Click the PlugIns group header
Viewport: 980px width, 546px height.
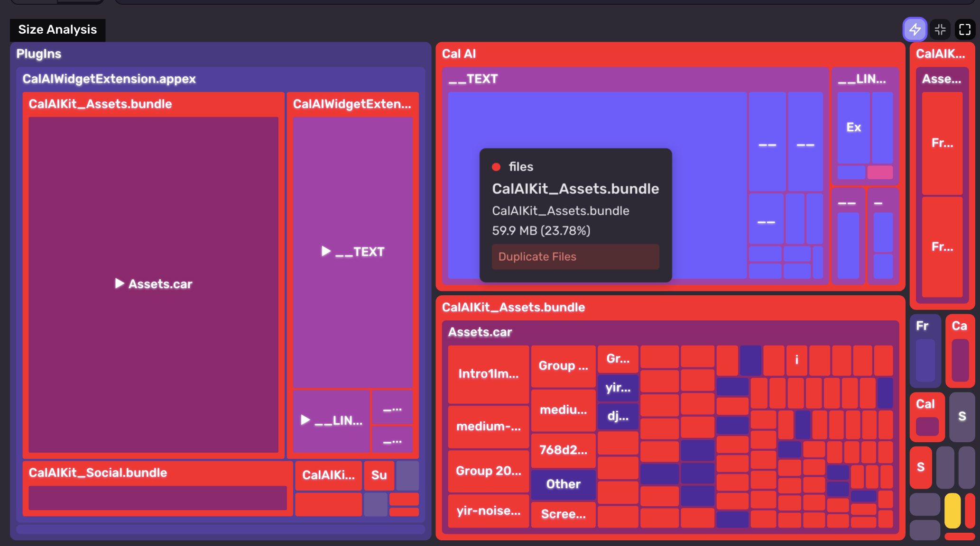[x=39, y=54]
